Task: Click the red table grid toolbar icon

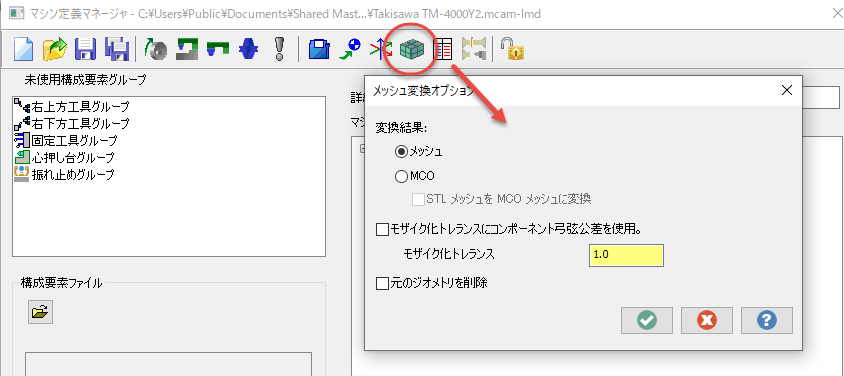Action: [x=443, y=49]
